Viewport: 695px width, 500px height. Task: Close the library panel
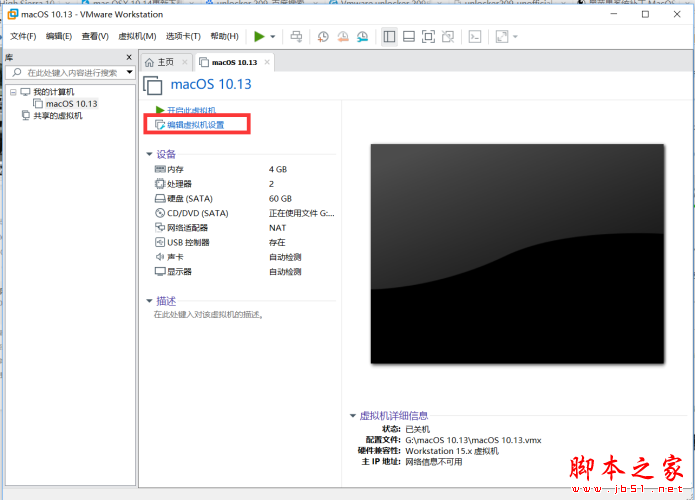(129, 57)
